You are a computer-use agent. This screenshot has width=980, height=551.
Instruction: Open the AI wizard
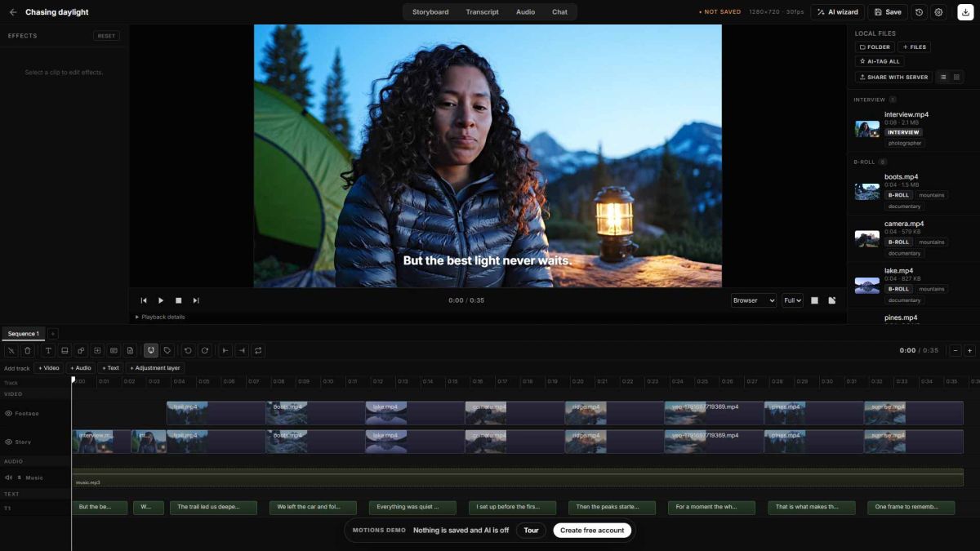point(837,12)
